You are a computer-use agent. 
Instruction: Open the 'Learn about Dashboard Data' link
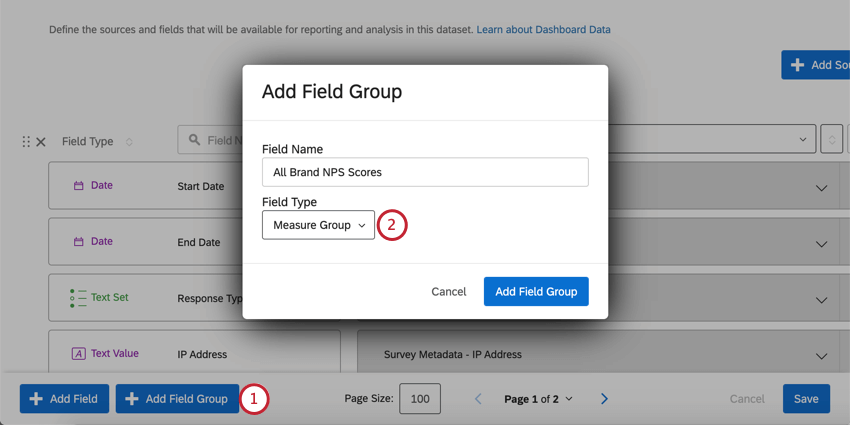coord(543,30)
